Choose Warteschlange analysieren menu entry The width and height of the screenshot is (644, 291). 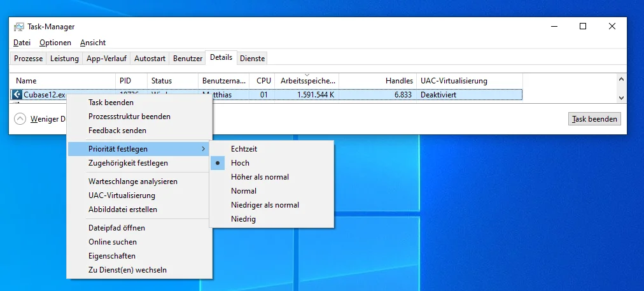coord(139,181)
